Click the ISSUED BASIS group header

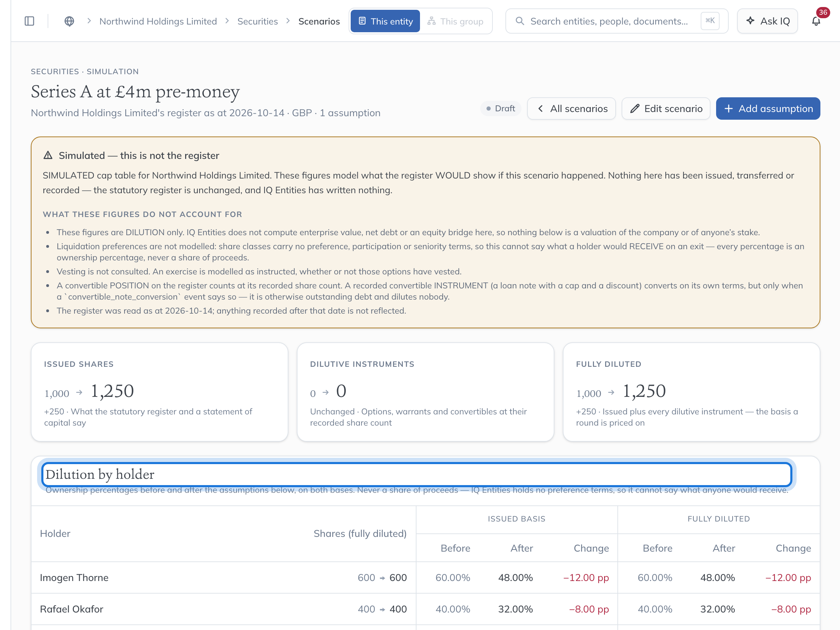tap(517, 519)
